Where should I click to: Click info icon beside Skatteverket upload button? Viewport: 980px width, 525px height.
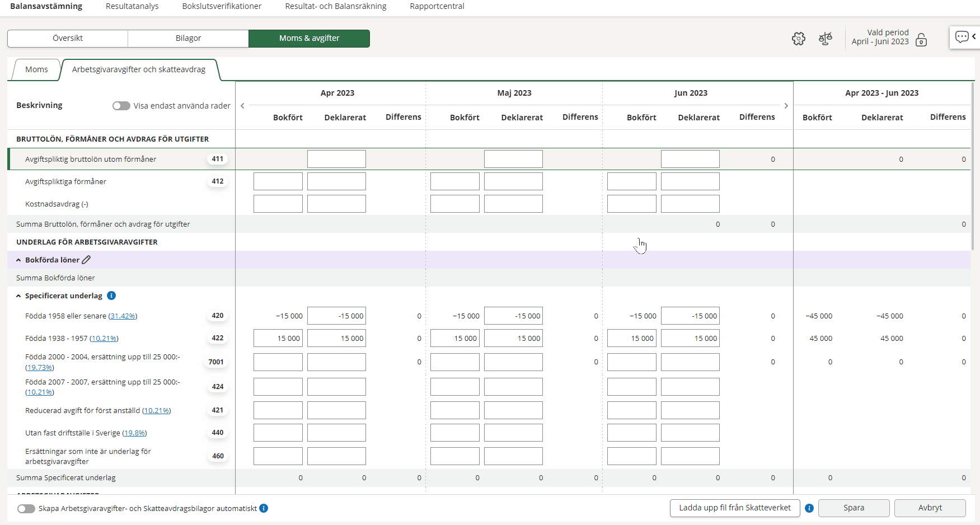(x=809, y=508)
